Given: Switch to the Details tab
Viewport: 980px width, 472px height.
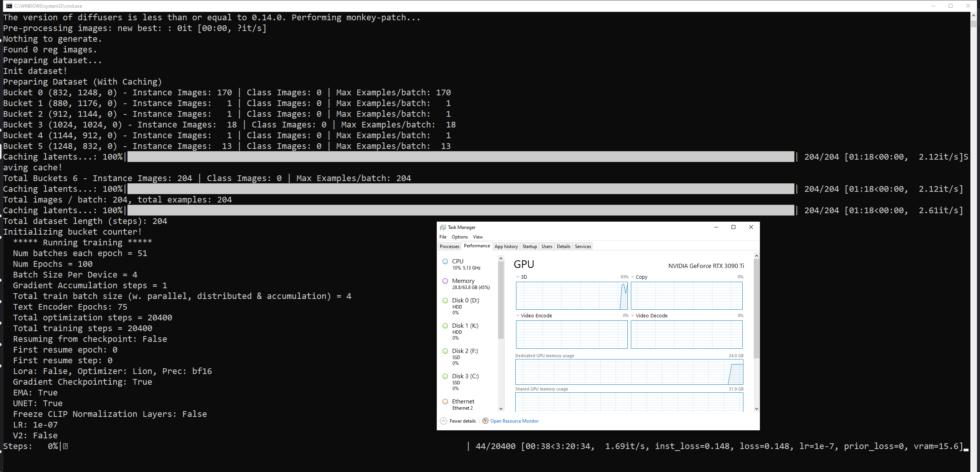Looking at the screenshot, I should (563, 247).
